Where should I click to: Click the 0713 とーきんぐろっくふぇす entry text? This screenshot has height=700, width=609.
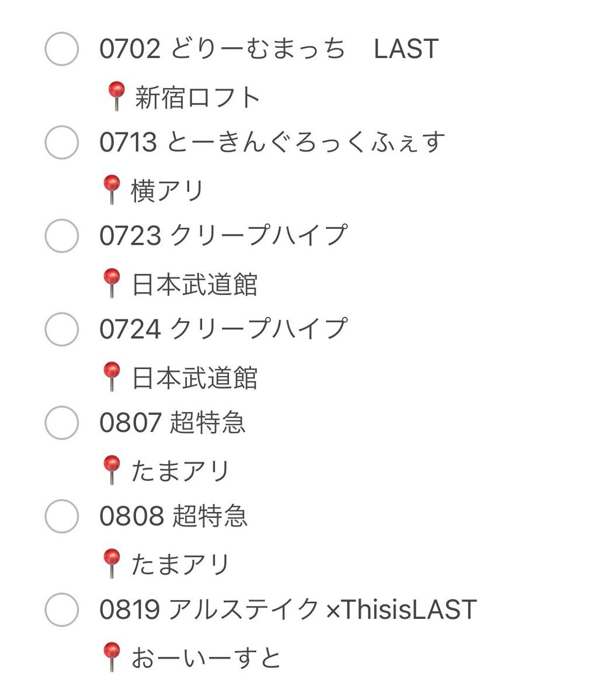pos(272,142)
